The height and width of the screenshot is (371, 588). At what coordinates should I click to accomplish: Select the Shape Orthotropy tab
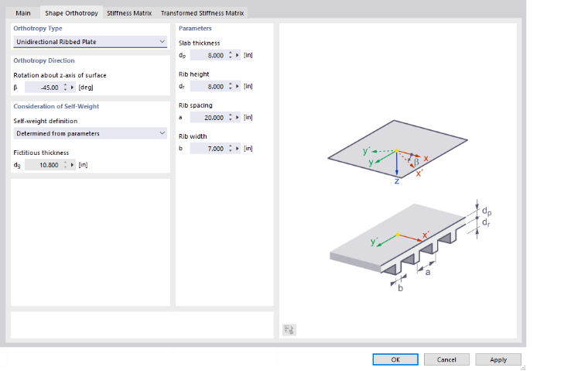click(x=71, y=12)
